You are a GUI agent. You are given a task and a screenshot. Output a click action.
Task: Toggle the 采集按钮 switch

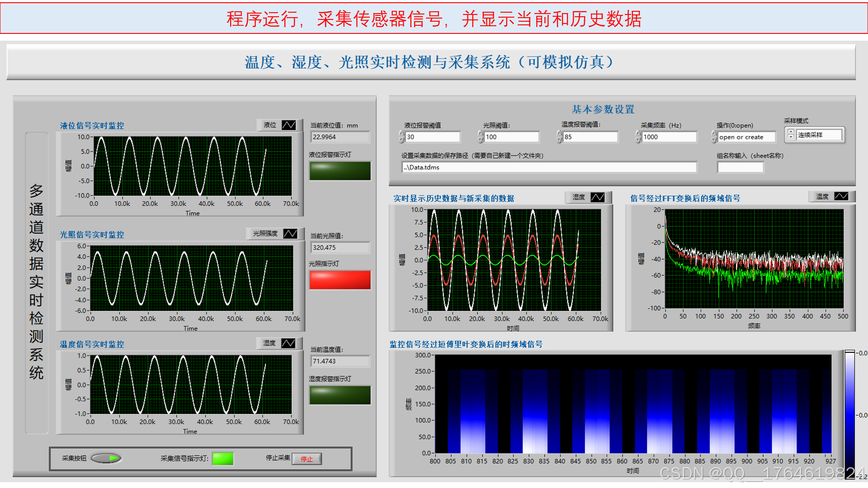[106, 458]
